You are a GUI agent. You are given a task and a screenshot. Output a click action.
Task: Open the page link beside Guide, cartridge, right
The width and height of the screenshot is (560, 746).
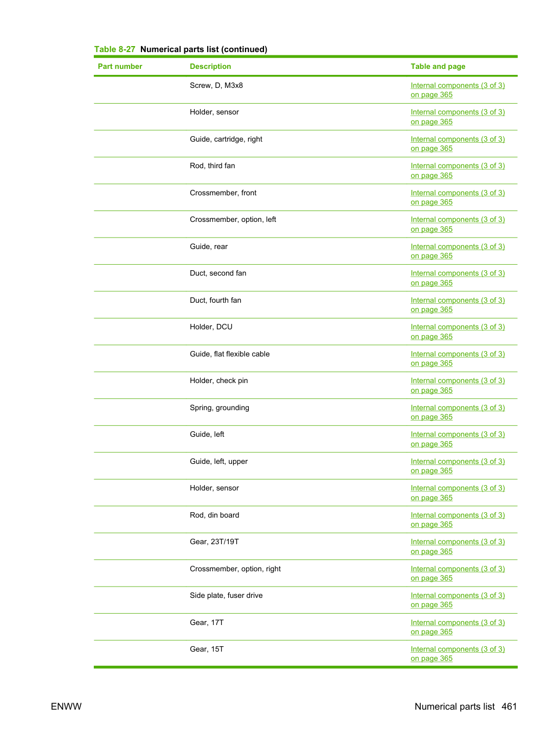click(458, 144)
